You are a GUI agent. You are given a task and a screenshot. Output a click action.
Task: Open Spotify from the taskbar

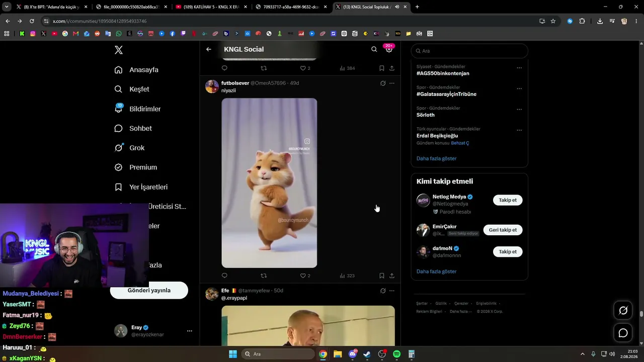(396, 354)
